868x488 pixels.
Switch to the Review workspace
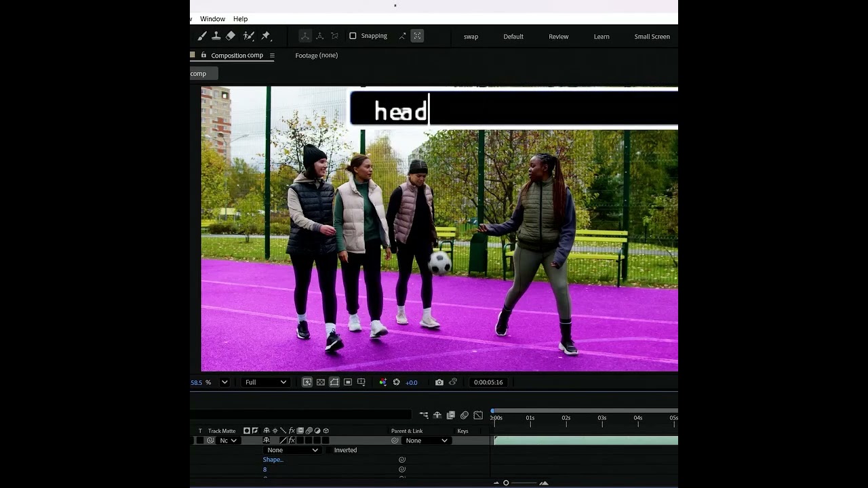click(559, 37)
